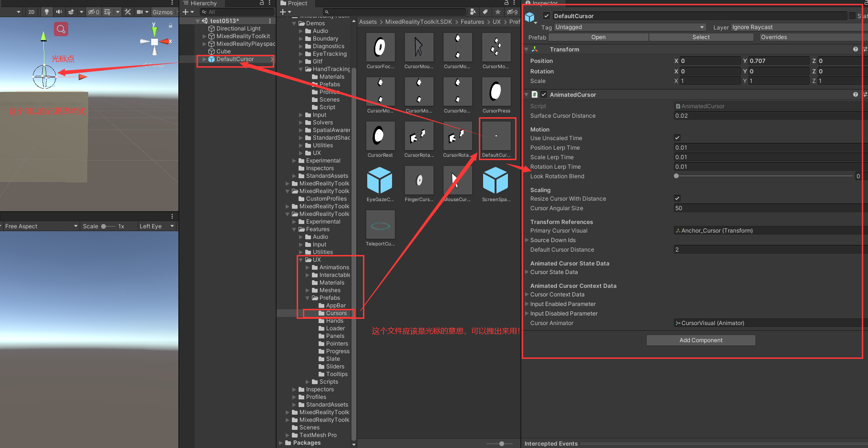Uncheck Resize Cursor With Distance

click(677, 198)
